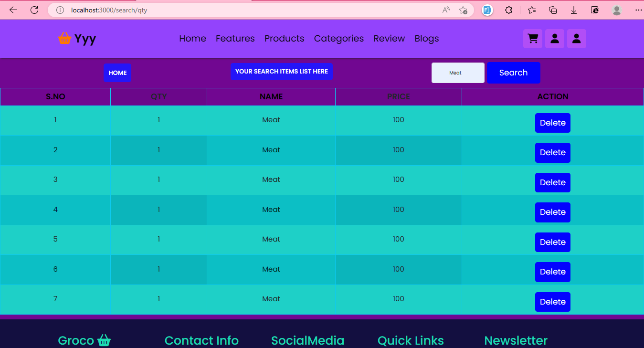Refresh the page
644x348 pixels.
coord(34,10)
